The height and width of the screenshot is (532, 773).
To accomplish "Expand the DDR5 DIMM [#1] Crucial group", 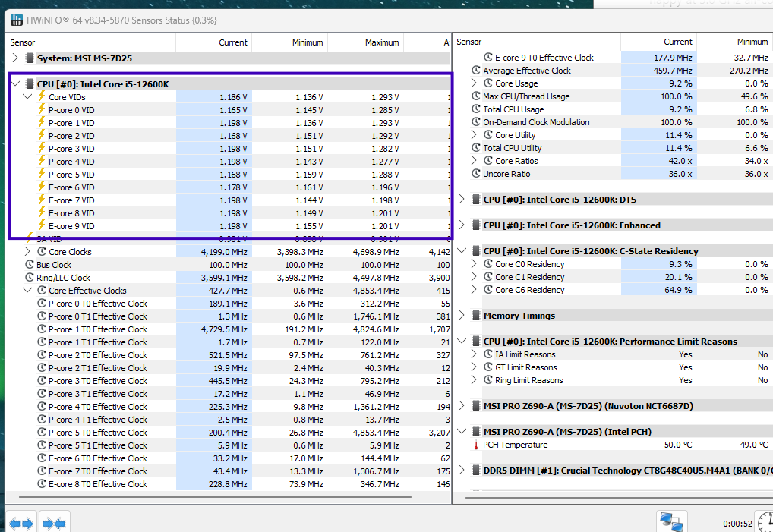I will 462,470.
